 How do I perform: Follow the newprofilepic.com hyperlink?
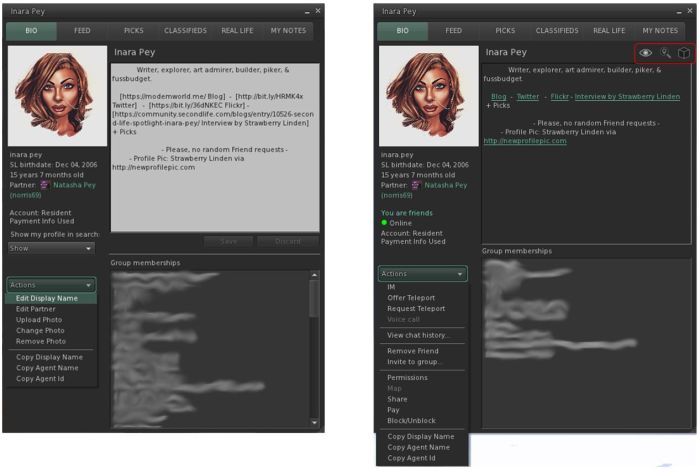tap(525, 141)
